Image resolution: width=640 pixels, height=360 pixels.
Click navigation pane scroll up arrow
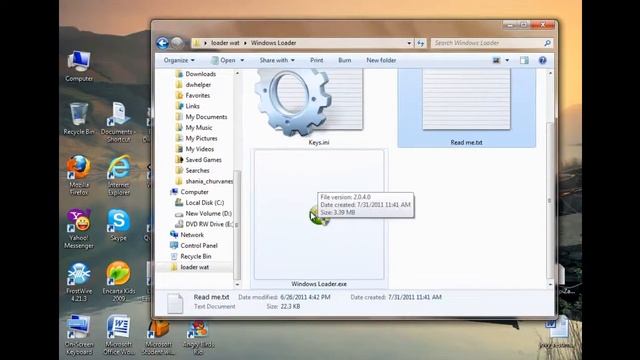click(237, 73)
